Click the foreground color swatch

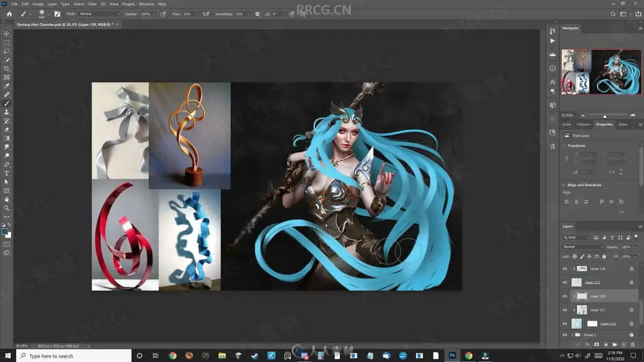tap(5, 232)
